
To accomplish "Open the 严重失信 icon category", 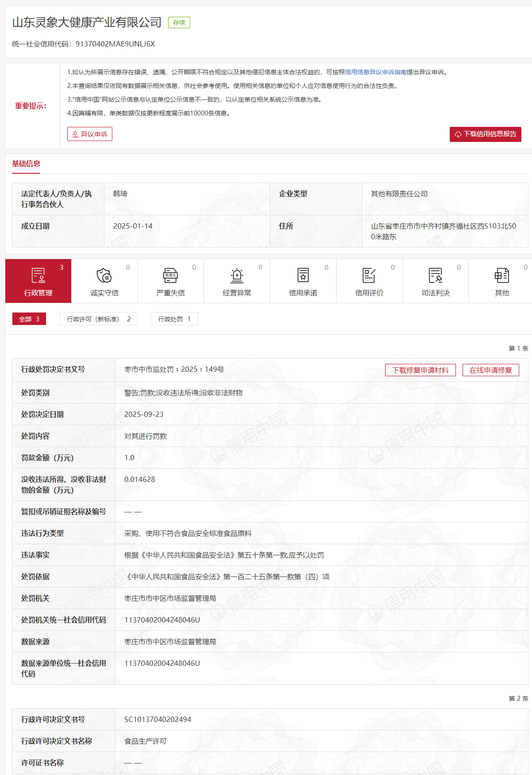I will pos(170,275).
